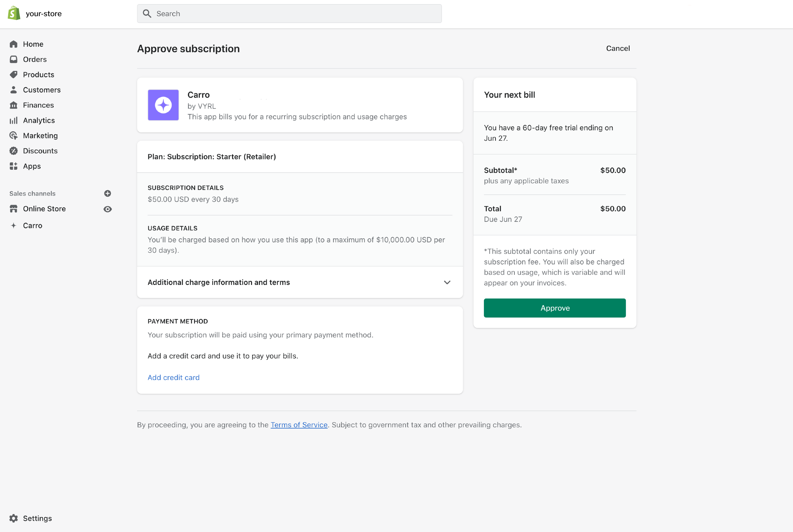Screen dimensions: 793x532
Task: Add a sales channel with the plus icon
Action: point(108,193)
